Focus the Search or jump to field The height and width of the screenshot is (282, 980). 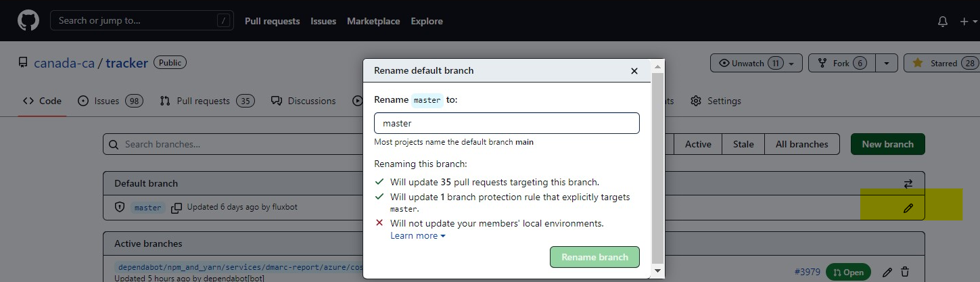142,20
